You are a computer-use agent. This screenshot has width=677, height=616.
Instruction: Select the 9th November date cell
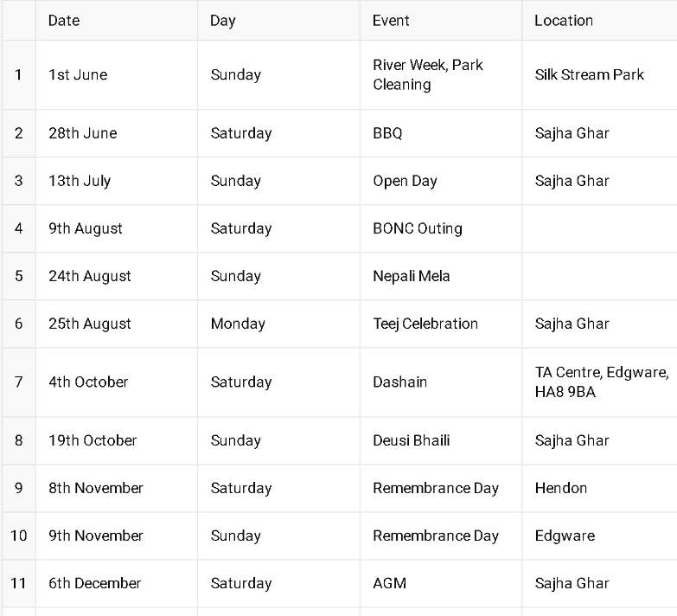117,536
